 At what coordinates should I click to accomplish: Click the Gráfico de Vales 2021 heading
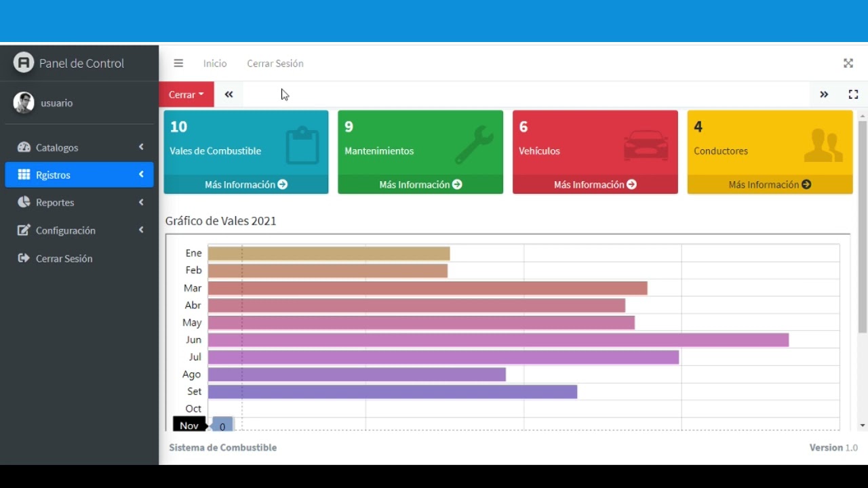tap(221, 221)
